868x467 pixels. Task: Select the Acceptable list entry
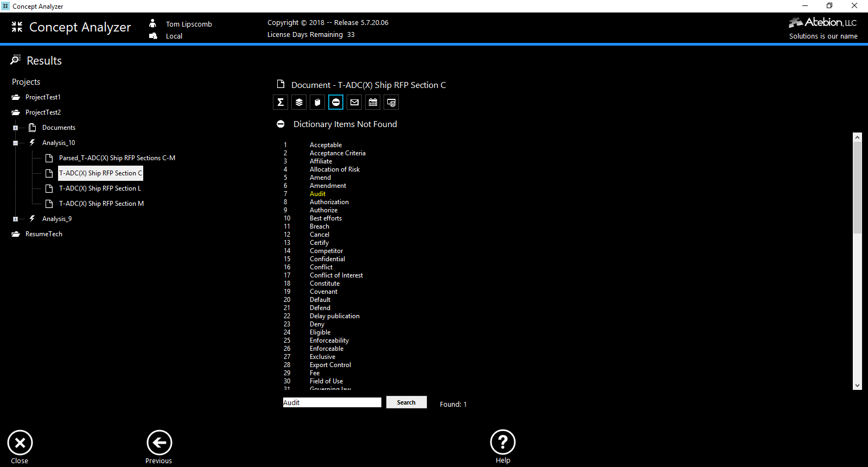click(x=325, y=145)
